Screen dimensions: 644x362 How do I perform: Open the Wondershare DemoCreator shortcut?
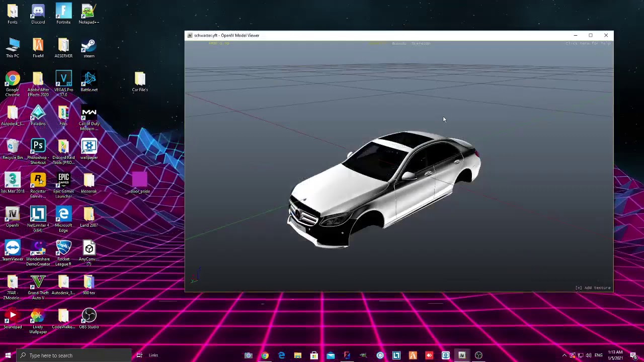click(x=38, y=253)
